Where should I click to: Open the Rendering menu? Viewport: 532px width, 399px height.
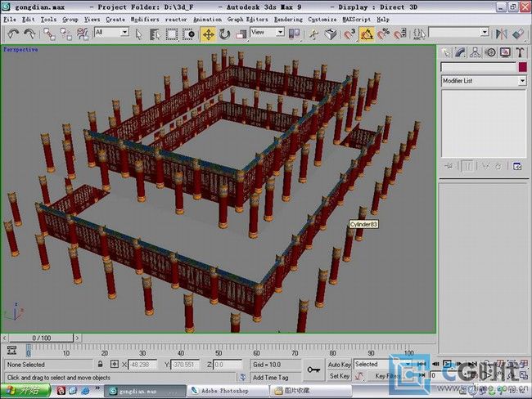(x=288, y=20)
